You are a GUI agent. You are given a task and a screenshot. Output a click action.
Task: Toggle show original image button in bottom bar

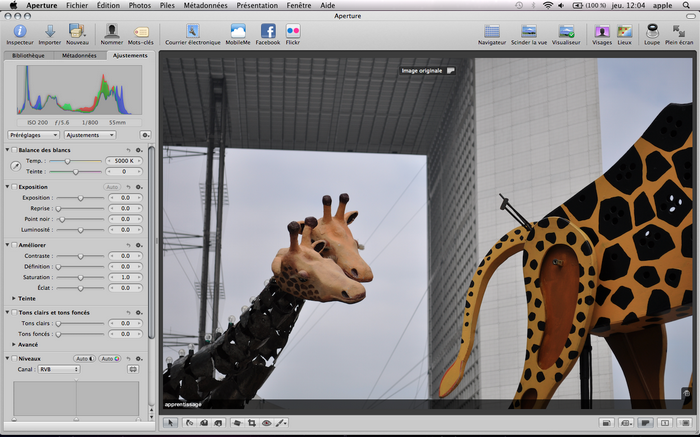(646, 423)
